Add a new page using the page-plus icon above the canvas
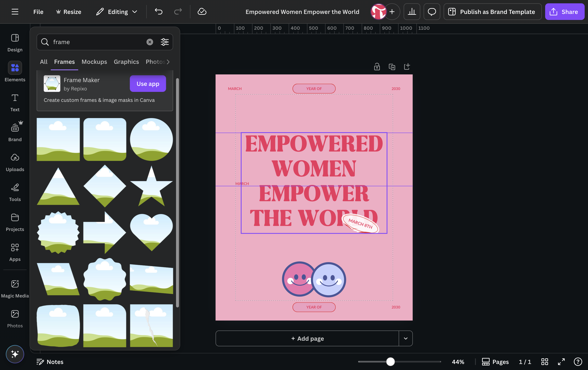The image size is (588, 370). (x=407, y=67)
